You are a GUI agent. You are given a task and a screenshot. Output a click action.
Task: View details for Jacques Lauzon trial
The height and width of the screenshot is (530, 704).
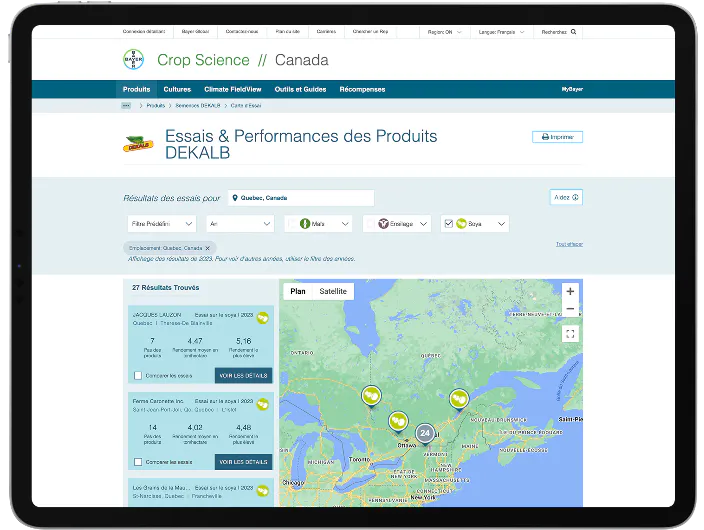pyautogui.click(x=243, y=375)
